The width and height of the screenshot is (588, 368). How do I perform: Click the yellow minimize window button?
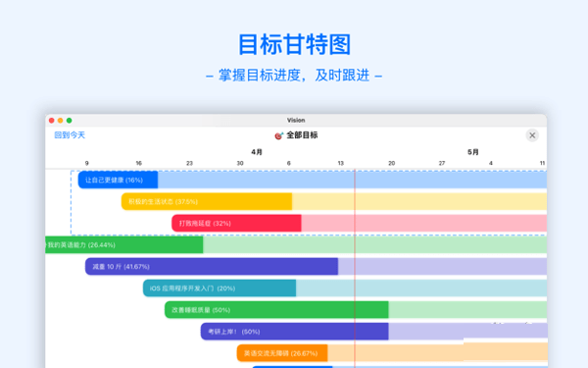61,121
